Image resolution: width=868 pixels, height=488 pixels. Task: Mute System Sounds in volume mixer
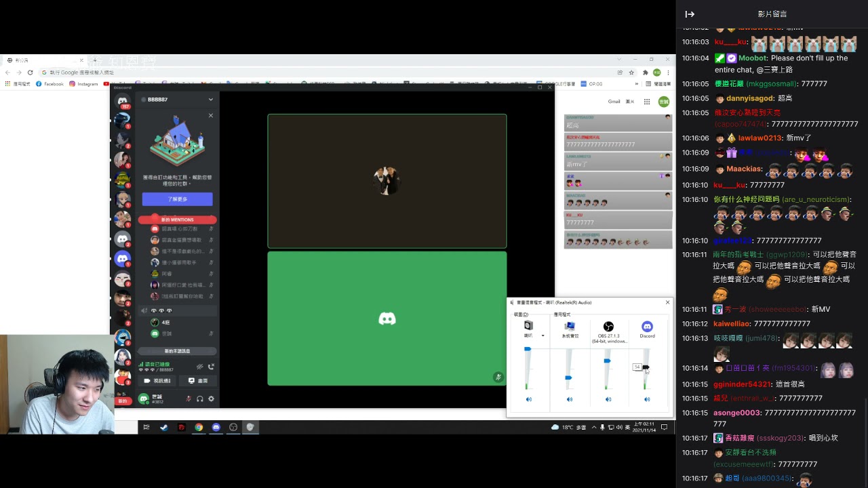pos(570,399)
